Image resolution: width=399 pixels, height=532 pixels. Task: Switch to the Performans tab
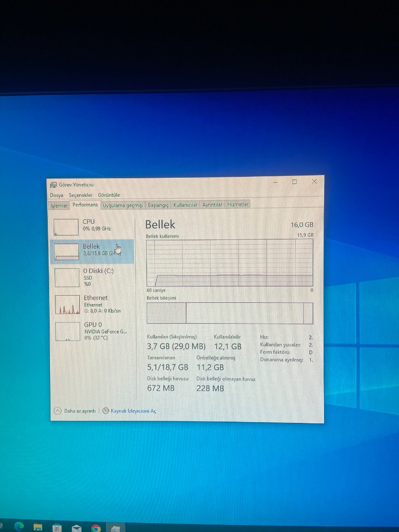[85, 205]
